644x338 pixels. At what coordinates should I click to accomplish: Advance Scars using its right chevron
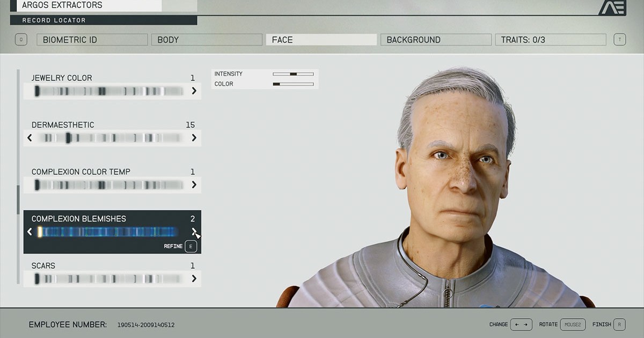point(194,278)
